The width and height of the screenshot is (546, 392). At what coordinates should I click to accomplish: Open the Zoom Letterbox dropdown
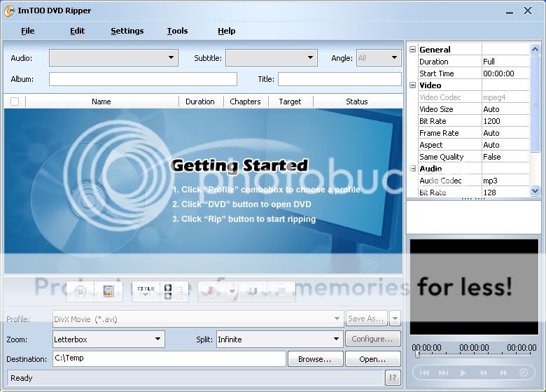pos(108,339)
